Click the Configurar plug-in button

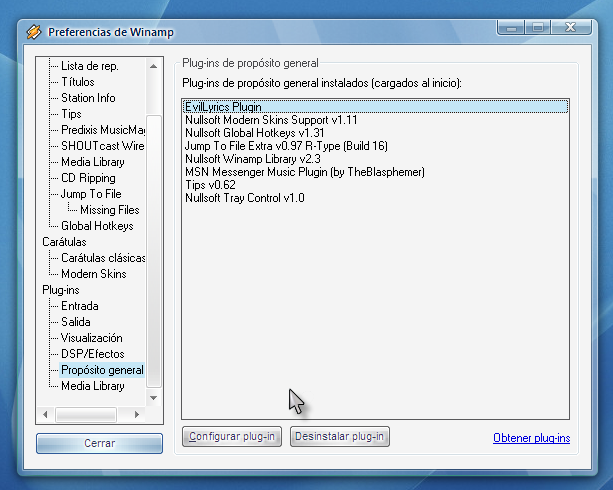point(232,436)
